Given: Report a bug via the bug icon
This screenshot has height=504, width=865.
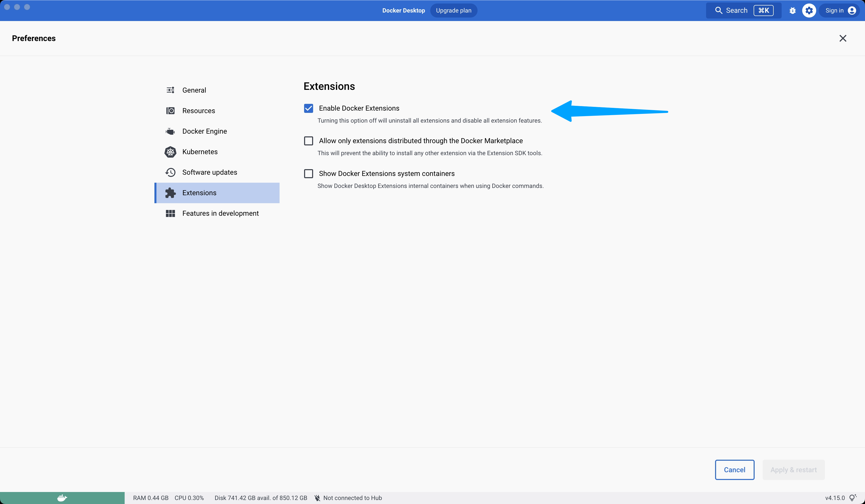Looking at the screenshot, I should [792, 10].
